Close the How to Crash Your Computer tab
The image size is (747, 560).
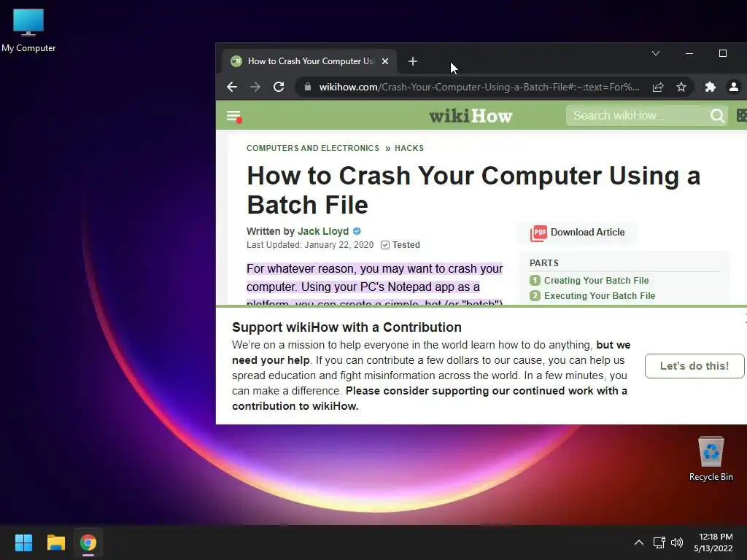(385, 61)
